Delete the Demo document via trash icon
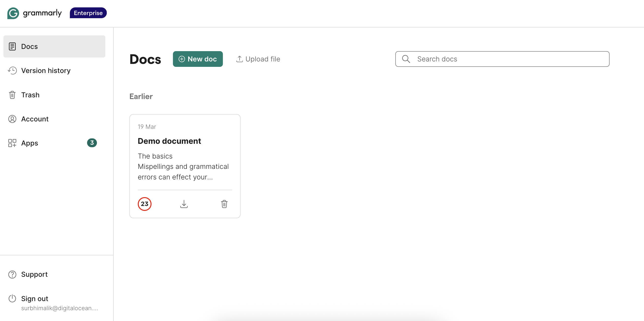 (x=224, y=204)
